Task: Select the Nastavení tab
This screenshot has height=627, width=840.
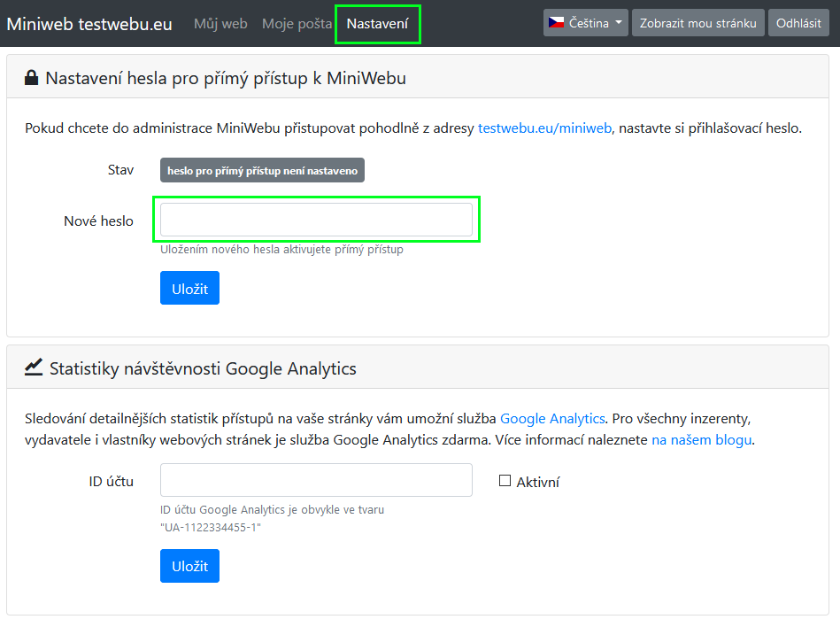Action: coord(378,24)
